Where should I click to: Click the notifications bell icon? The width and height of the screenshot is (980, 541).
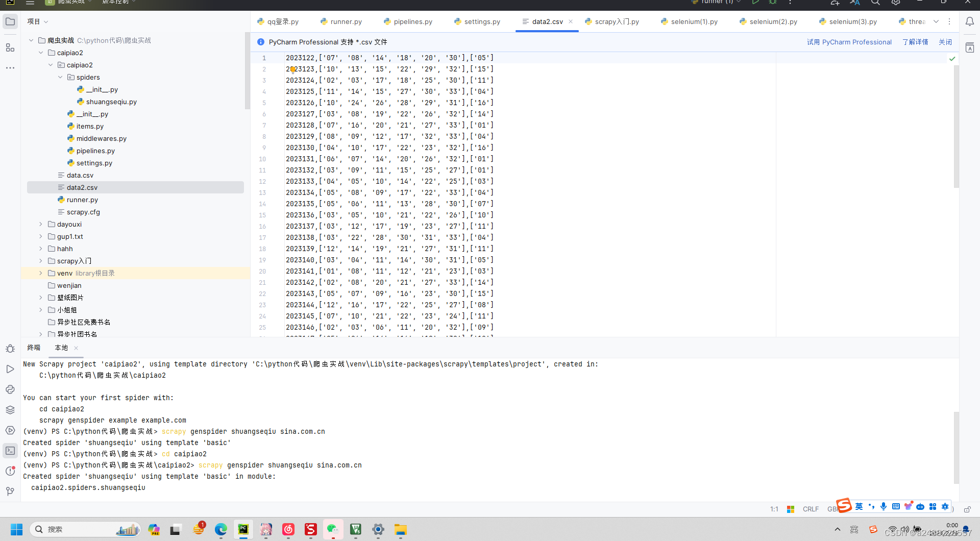tap(970, 21)
